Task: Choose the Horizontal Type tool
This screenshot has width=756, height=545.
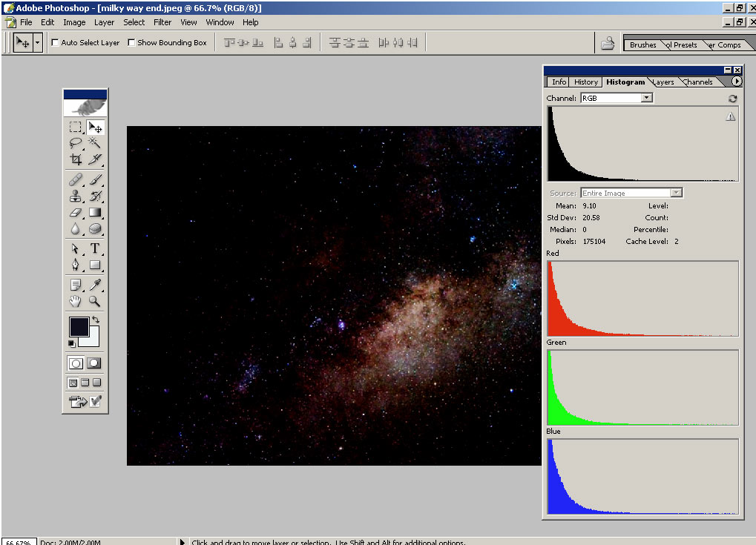Action: click(95, 248)
